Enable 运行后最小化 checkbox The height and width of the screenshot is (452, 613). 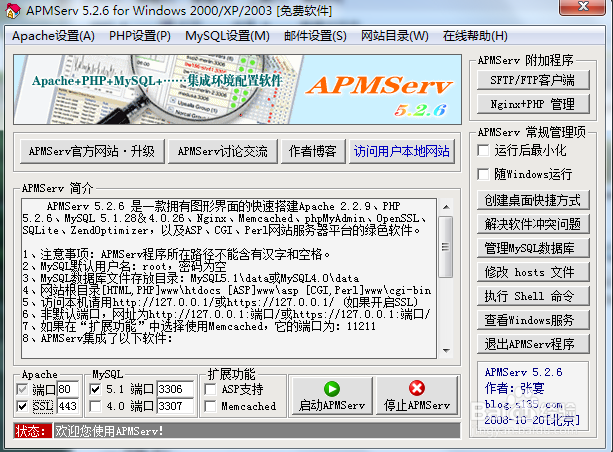click(x=484, y=151)
